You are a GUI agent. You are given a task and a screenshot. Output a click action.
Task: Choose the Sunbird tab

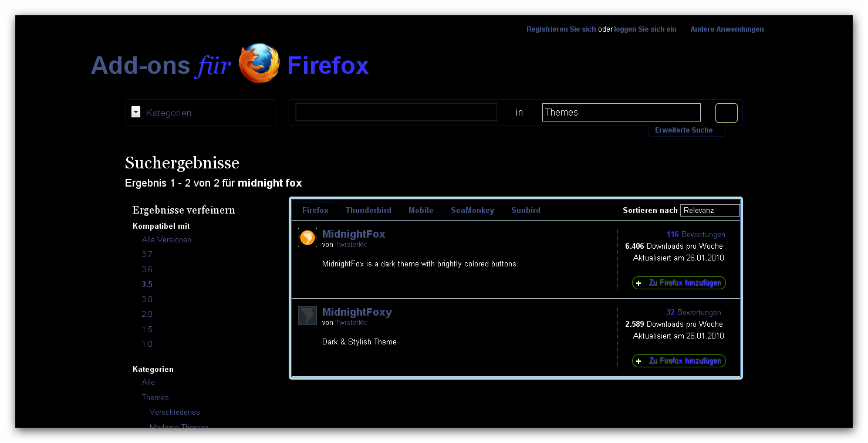(x=526, y=210)
